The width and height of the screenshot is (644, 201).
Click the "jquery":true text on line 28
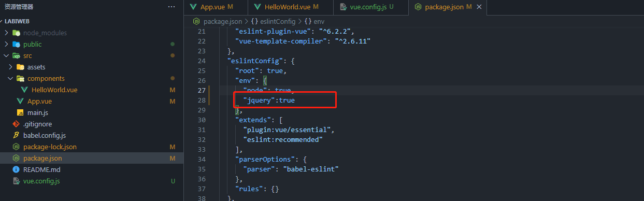pos(269,100)
